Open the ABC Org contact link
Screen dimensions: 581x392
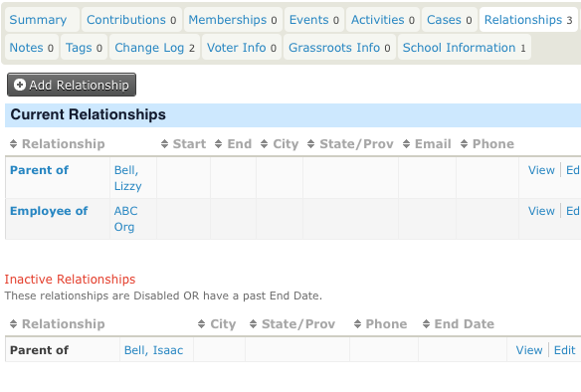pyautogui.click(x=125, y=219)
